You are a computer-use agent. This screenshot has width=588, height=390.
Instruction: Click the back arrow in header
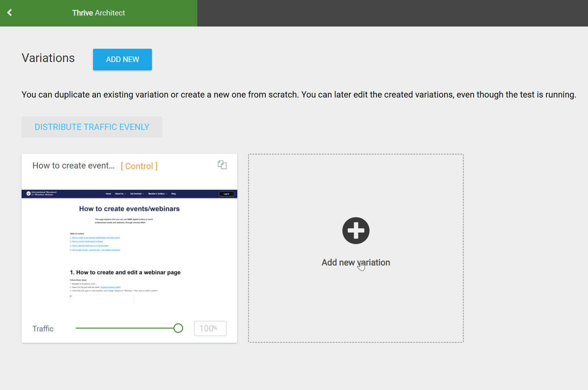pos(10,13)
